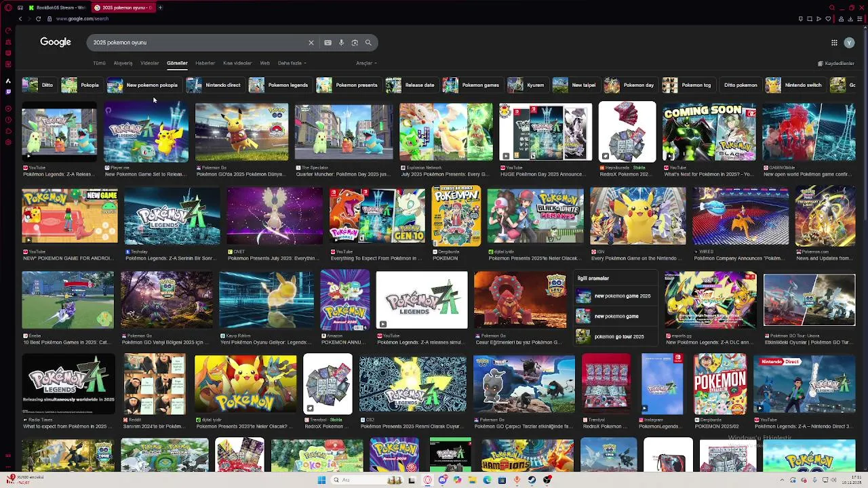868x488 pixels.
Task: Filter images by the Nintendo direct chip
Action: click(x=214, y=85)
